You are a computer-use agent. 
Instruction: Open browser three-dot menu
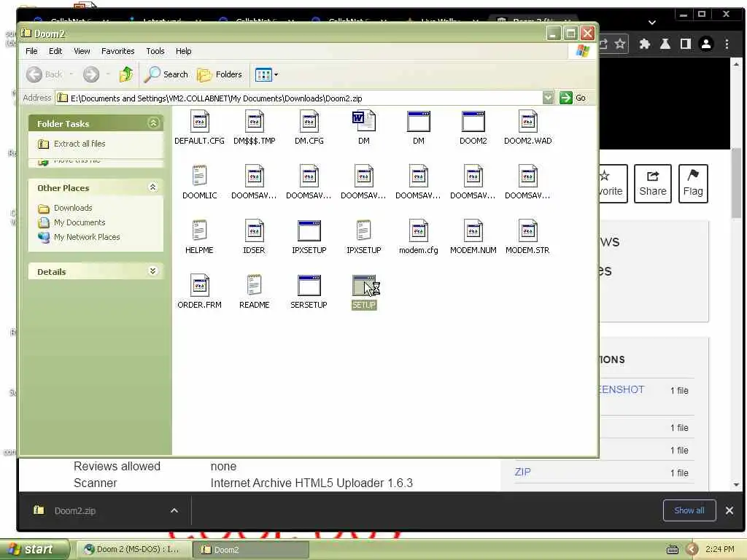click(x=727, y=44)
